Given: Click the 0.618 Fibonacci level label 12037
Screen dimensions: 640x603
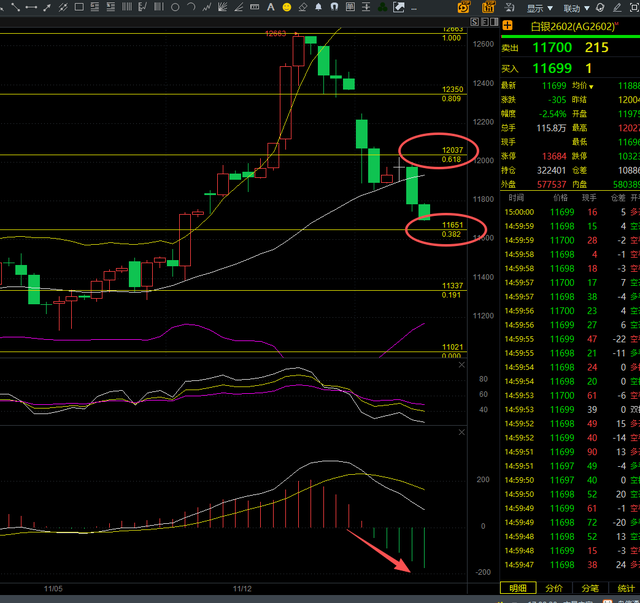Looking at the screenshot, I should (452, 150).
